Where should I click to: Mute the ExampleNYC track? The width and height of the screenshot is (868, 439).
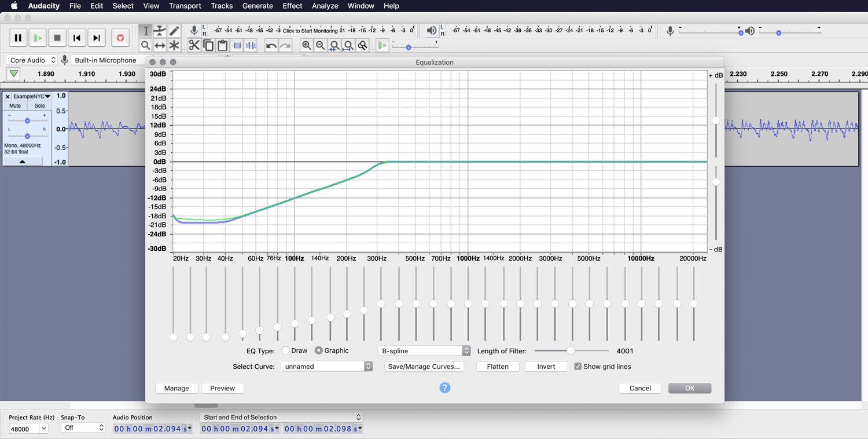(x=15, y=106)
